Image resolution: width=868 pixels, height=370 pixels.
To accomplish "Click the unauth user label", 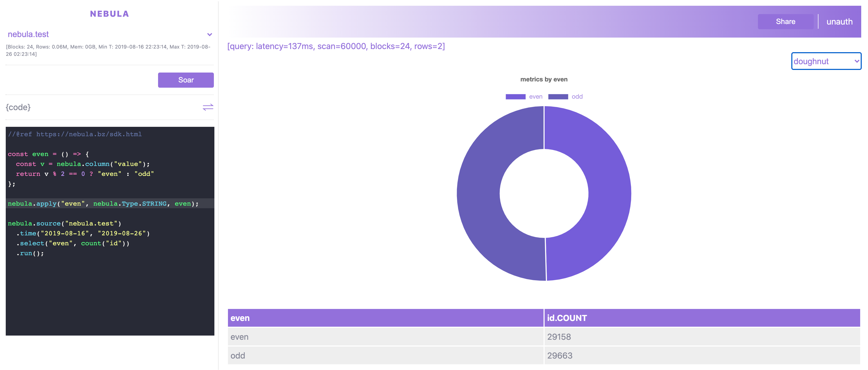I will (839, 22).
